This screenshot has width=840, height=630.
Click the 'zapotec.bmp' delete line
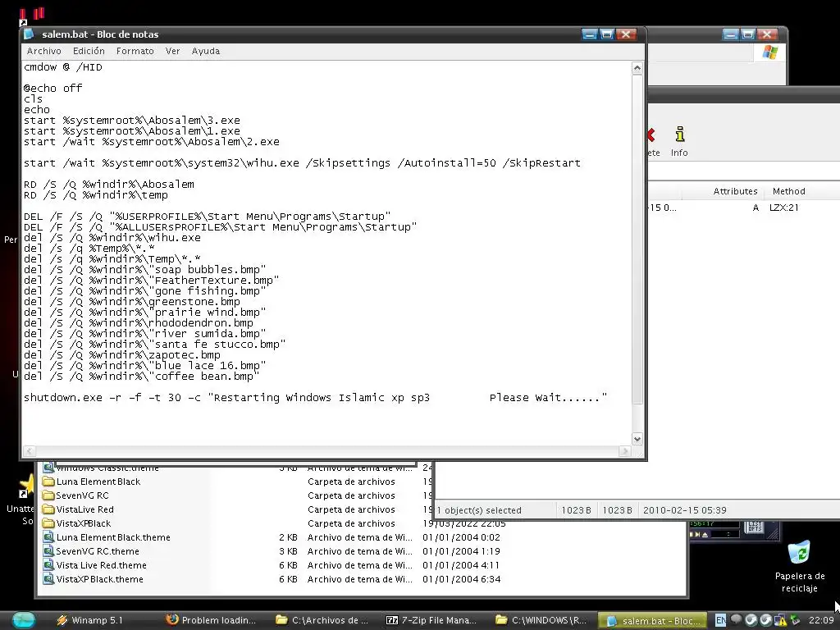(x=121, y=354)
